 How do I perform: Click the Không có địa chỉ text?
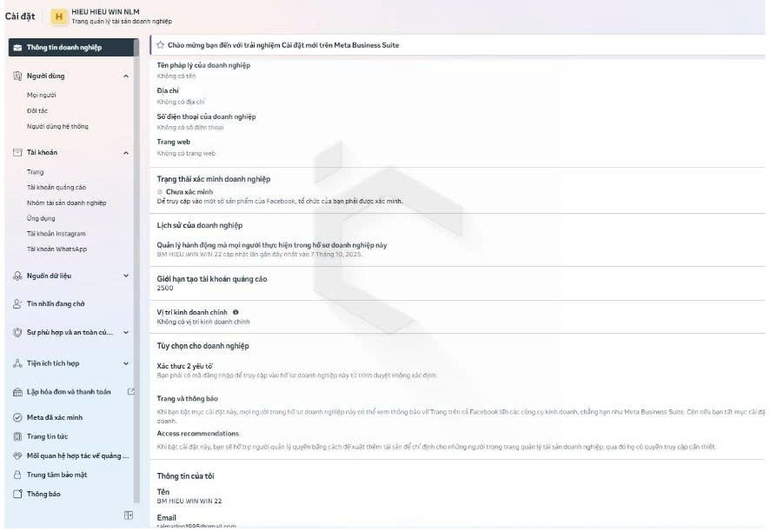point(180,102)
